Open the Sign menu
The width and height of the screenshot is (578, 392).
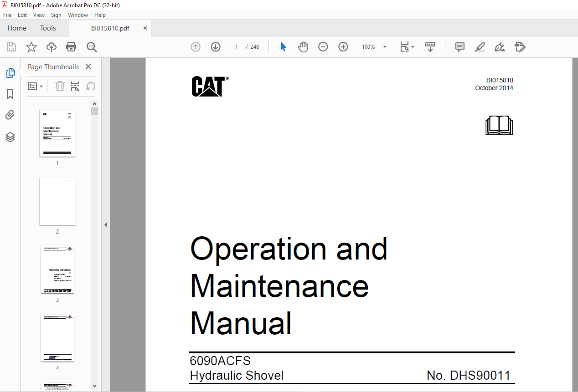pyautogui.click(x=56, y=15)
